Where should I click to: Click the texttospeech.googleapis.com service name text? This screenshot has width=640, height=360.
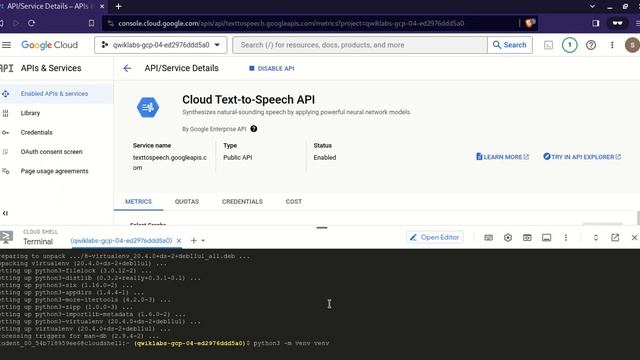point(169,162)
